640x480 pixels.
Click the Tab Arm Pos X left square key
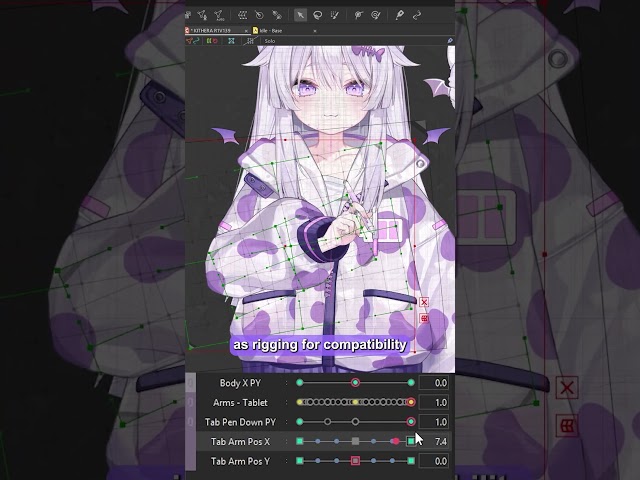tap(300, 441)
